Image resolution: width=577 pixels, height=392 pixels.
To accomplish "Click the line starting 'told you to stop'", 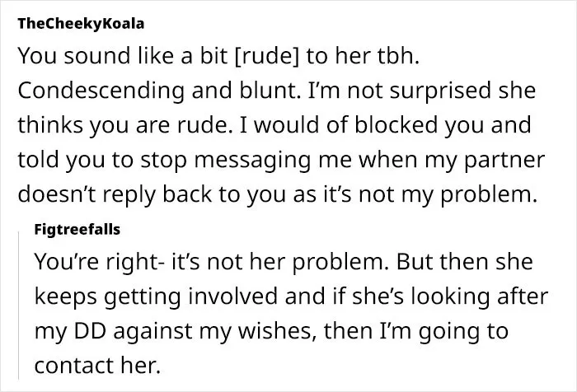I will point(281,160).
